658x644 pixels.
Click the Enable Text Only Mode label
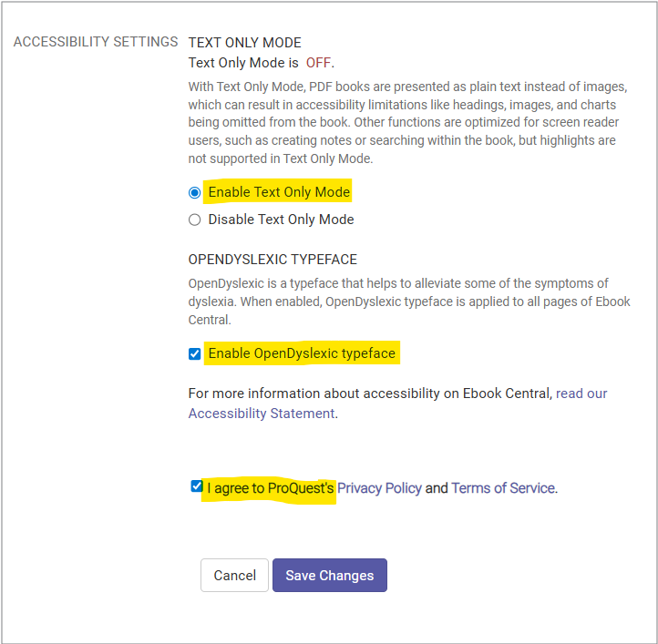(x=279, y=192)
